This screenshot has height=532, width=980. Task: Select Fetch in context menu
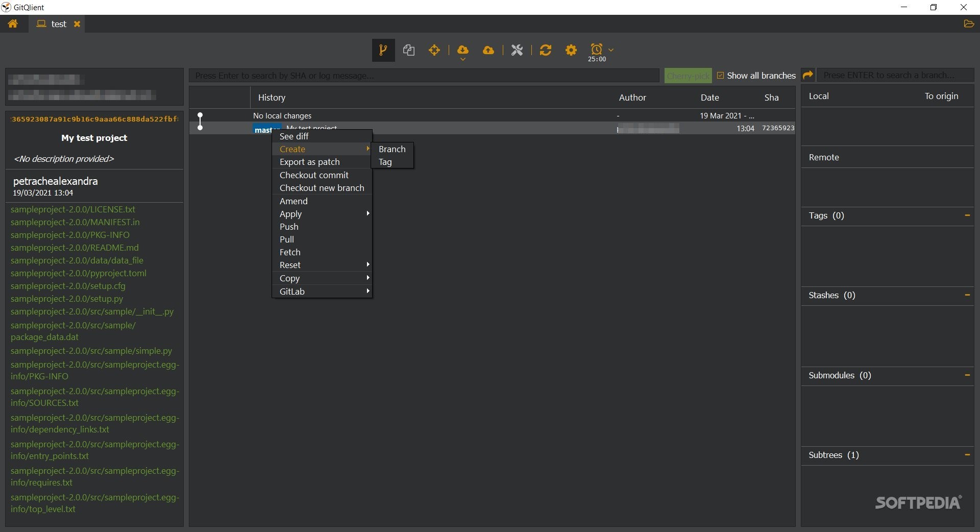pyautogui.click(x=322, y=252)
